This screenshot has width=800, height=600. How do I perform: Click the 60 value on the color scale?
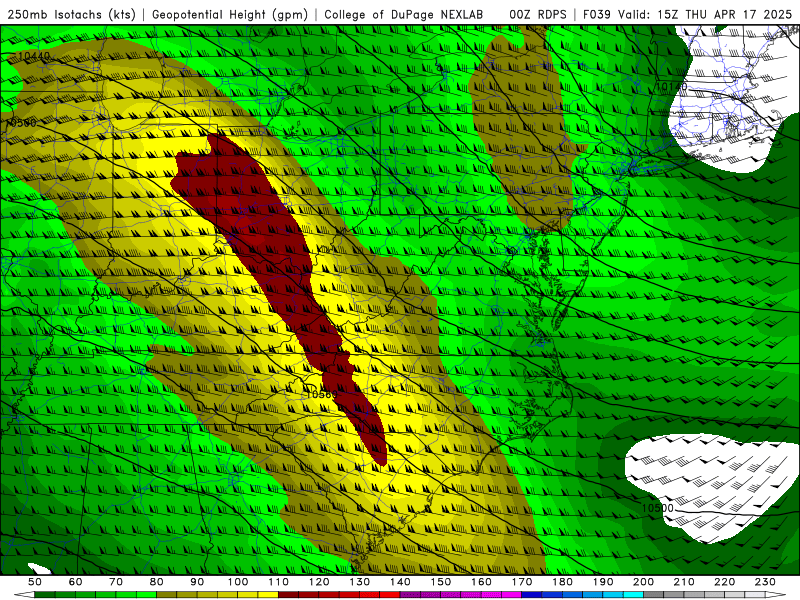76,582
